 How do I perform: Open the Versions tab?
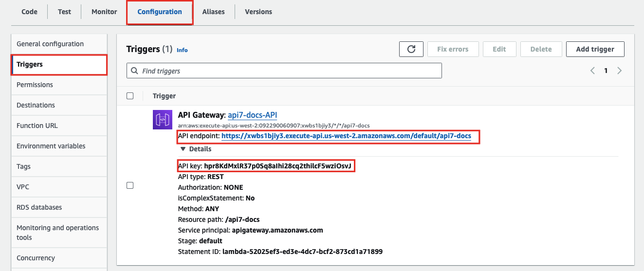tap(258, 12)
